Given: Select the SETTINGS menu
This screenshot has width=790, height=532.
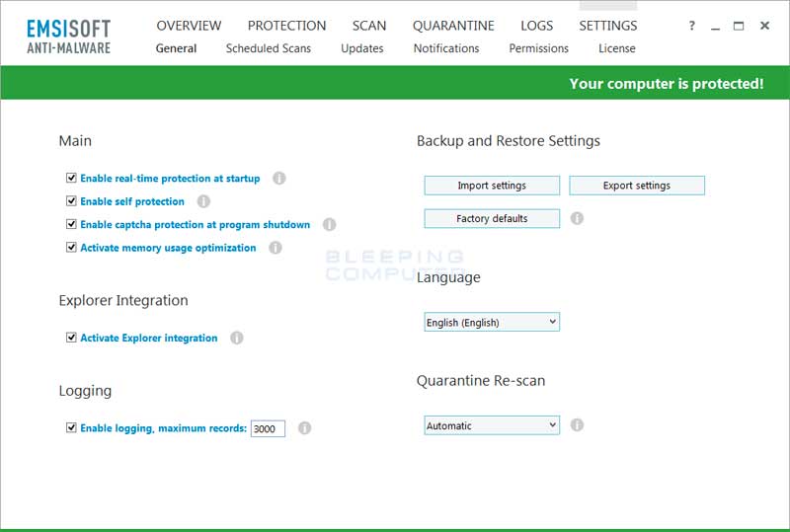Looking at the screenshot, I should click(x=608, y=26).
